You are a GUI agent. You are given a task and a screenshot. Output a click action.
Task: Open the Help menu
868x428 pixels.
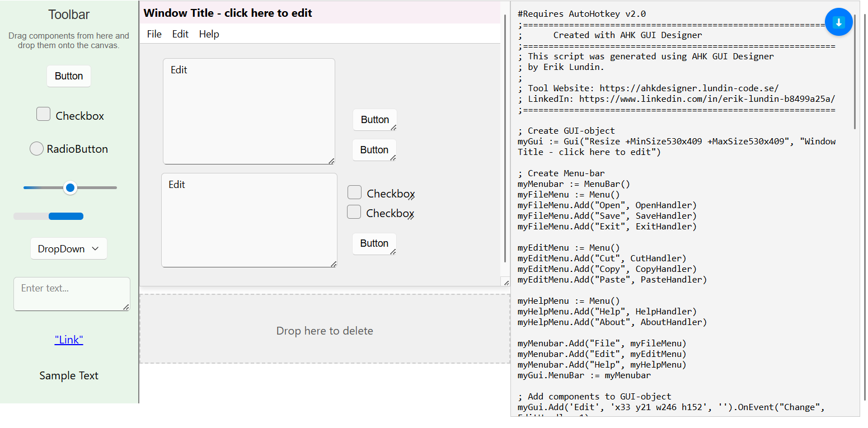(x=209, y=34)
